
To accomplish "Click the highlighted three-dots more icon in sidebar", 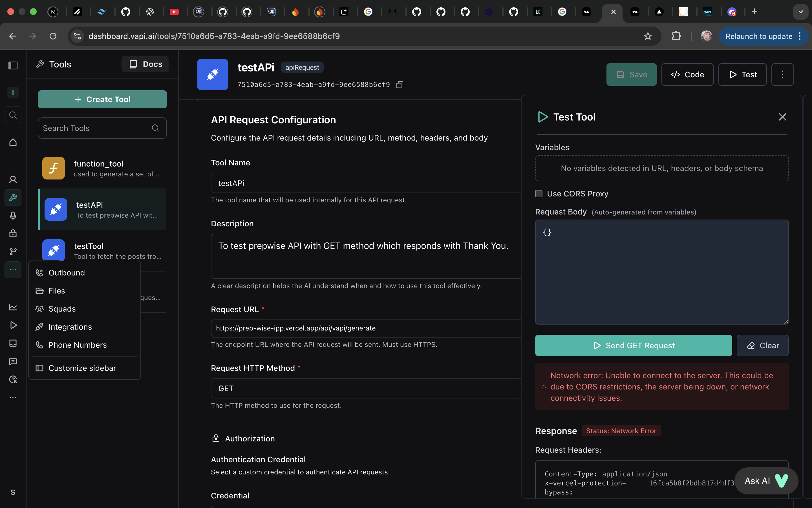I will 13,270.
